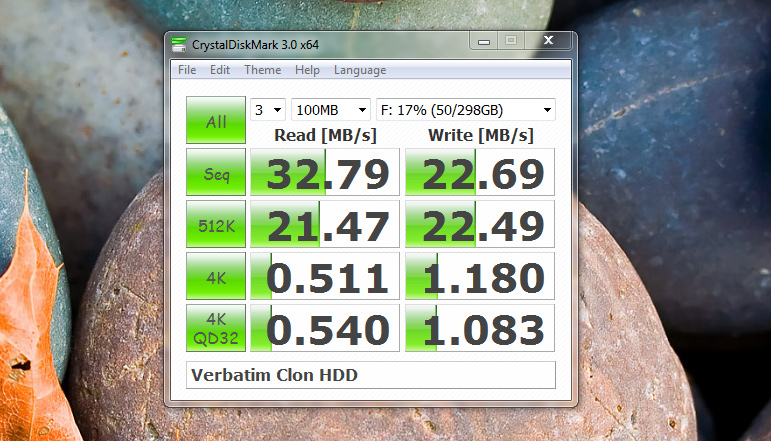771x441 pixels.
Task: Close the CrystalDiskMark window
Action: [x=548, y=40]
